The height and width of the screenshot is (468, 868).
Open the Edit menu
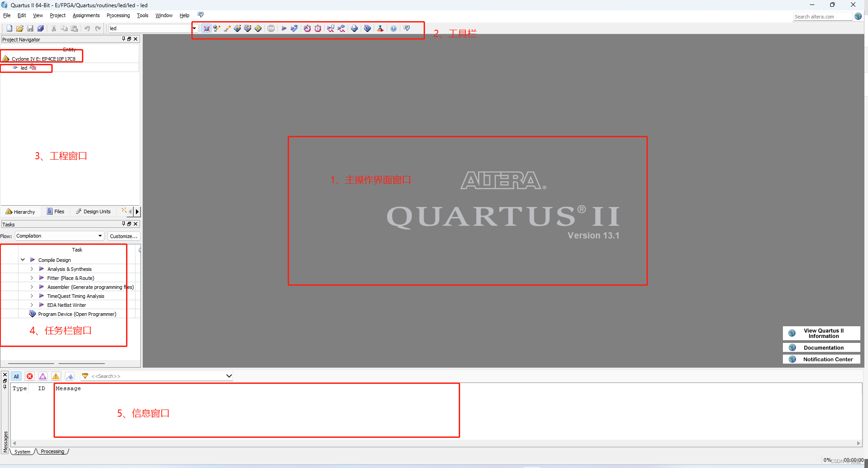pos(22,15)
